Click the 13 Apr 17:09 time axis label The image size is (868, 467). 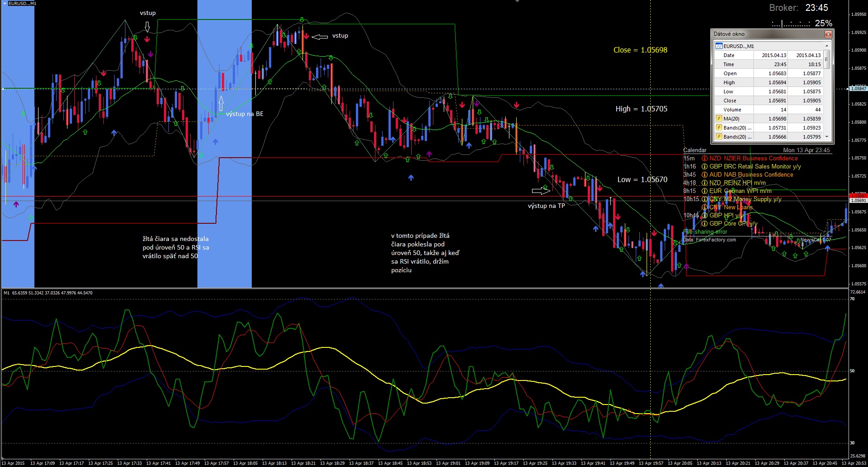tap(43, 463)
